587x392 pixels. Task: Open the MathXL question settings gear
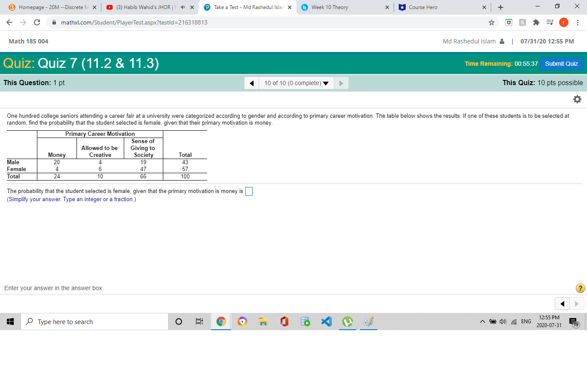coord(577,99)
